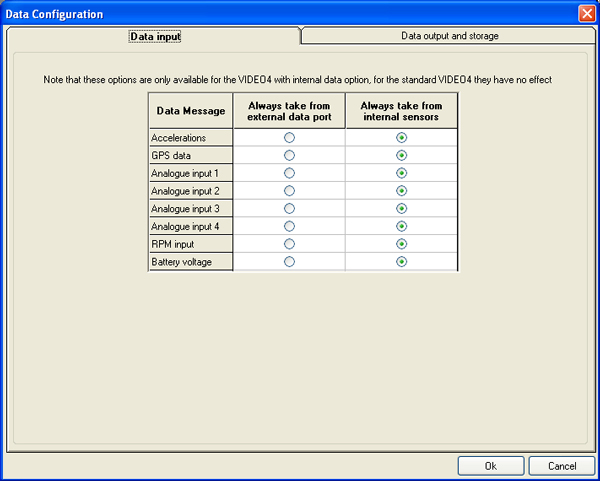Viewport: 600px width, 481px height.
Task: Open the Data output and storage tab
Action: point(449,36)
